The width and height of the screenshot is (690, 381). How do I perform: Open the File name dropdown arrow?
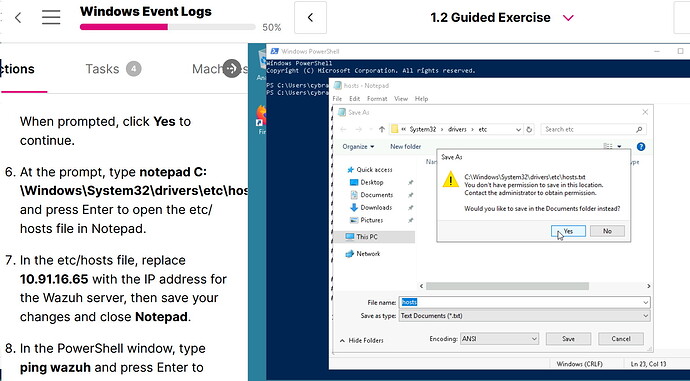646,302
